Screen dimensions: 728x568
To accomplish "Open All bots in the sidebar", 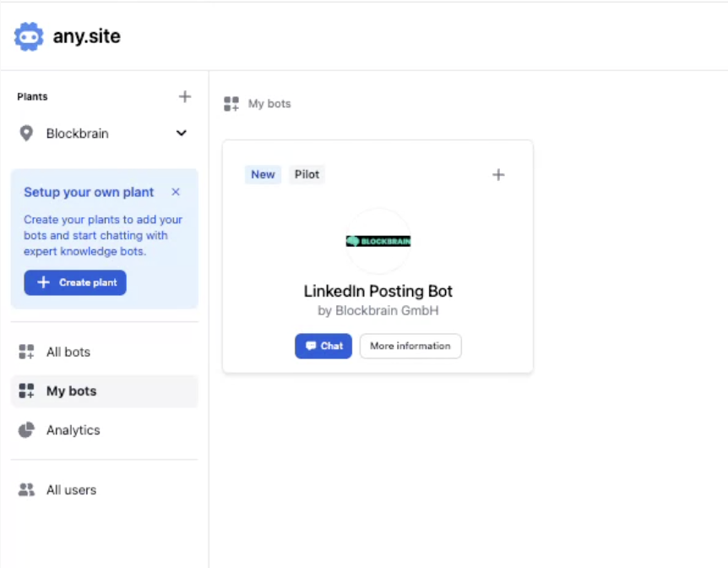I will coord(68,352).
